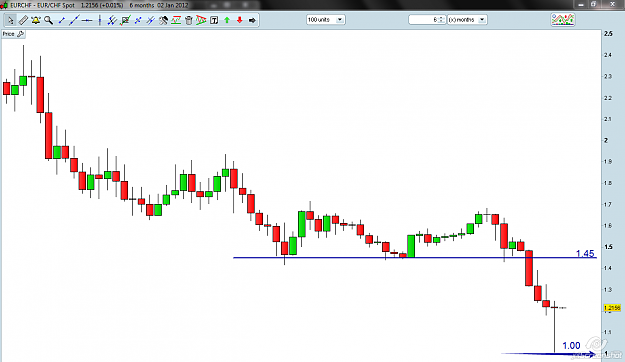The width and height of the screenshot is (625, 362).
Task: Click the yellow 1.2156 current price tag
Action: point(612,308)
